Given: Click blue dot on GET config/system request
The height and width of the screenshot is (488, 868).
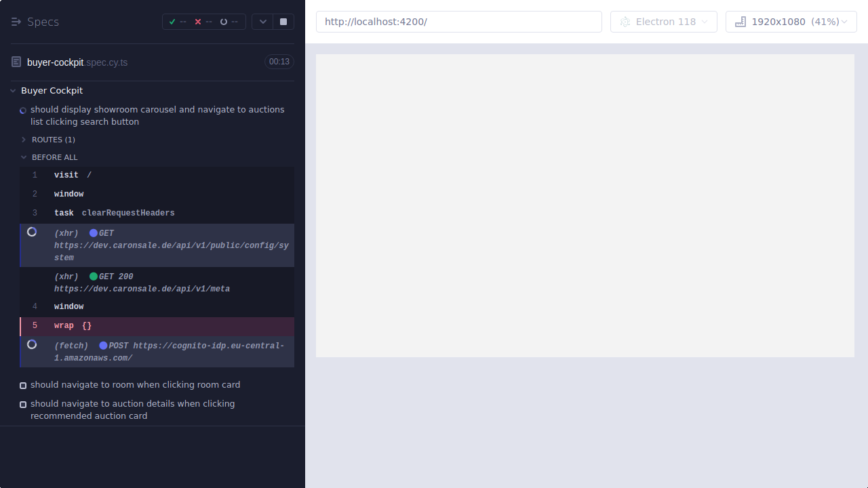Looking at the screenshot, I should pyautogui.click(x=94, y=233).
